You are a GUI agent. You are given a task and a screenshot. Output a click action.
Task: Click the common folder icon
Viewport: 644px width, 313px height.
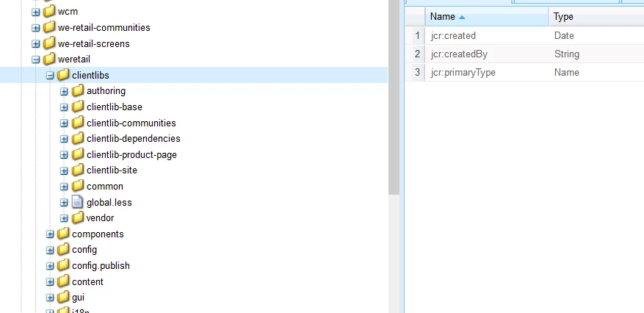(77, 186)
